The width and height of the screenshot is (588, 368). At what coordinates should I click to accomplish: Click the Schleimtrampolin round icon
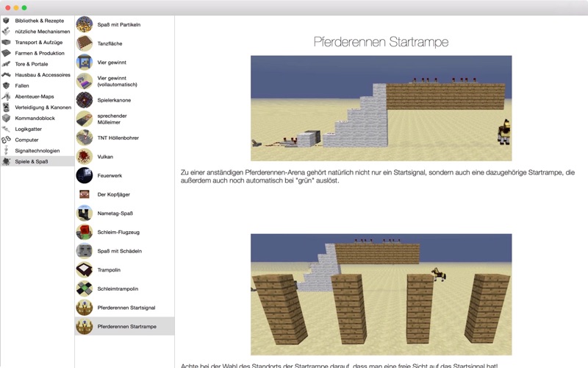point(85,289)
